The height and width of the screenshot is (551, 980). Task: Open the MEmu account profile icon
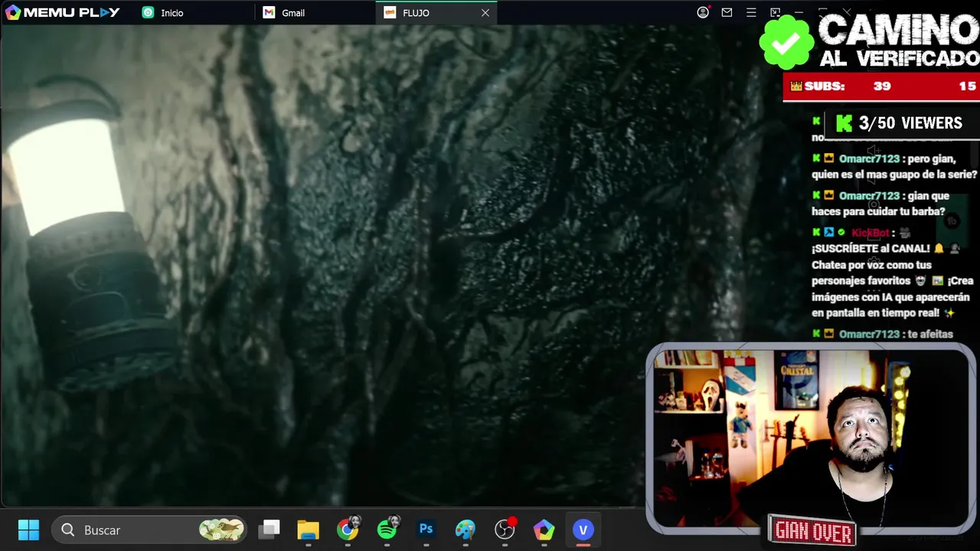(703, 12)
